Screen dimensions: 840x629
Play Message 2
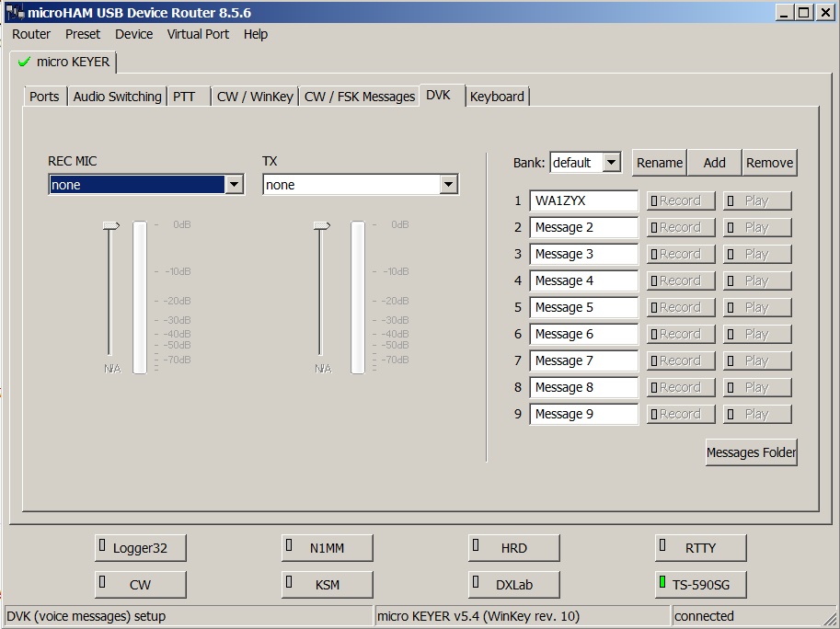[x=757, y=227]
